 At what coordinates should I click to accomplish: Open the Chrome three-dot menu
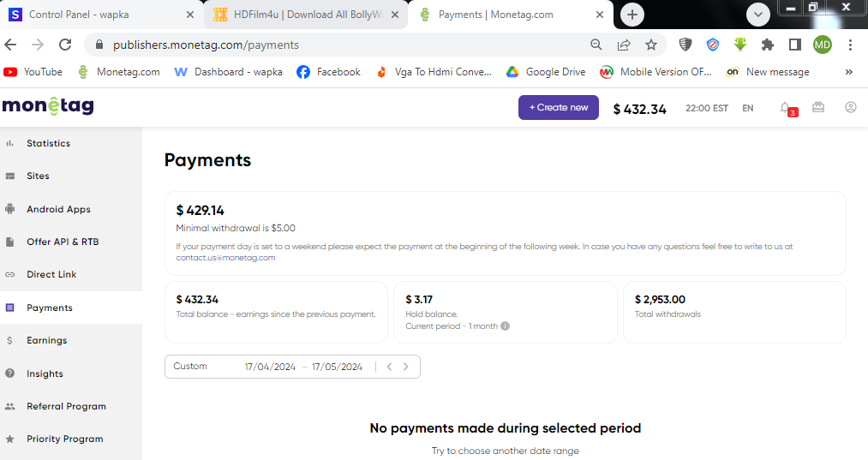850,45
